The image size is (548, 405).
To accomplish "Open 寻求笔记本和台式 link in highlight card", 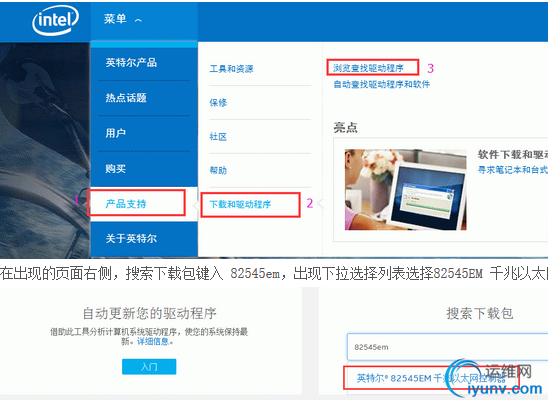I will pyautogui.click(x=513, y=170).
